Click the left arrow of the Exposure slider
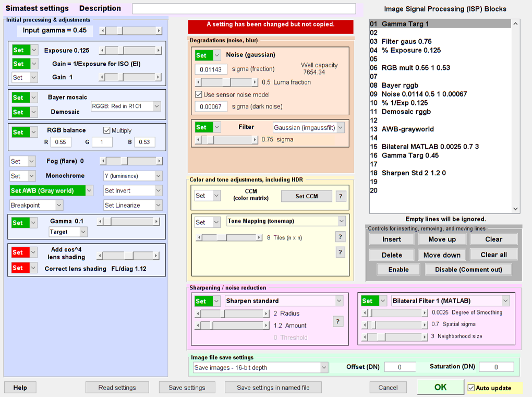 (x=102, y=51)
